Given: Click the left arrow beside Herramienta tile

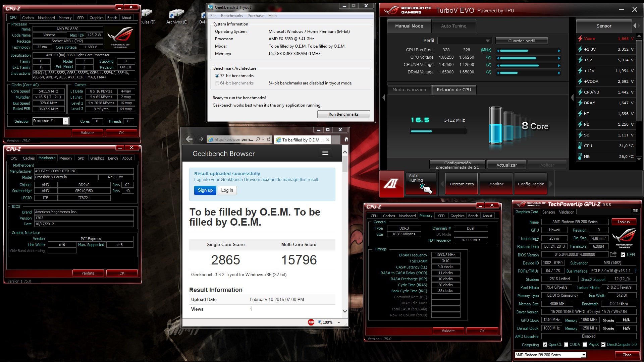Looking at the screenshot, I should 442,184.
